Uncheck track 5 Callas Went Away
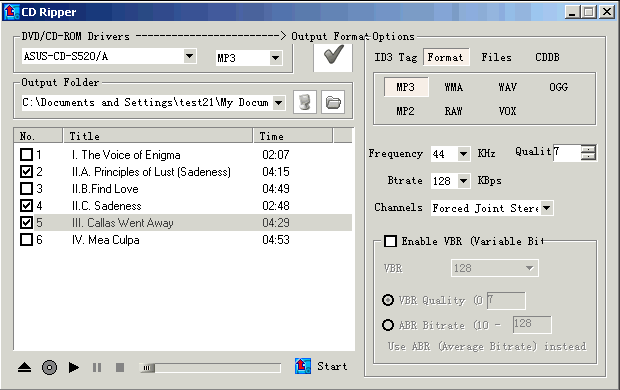620x390 pixels. 26,222
